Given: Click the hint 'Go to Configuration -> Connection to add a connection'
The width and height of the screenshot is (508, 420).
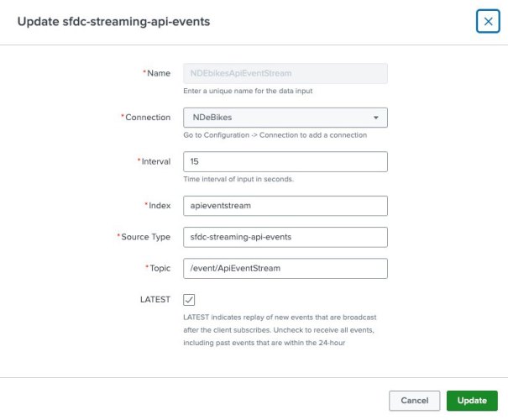Looking at the screenshot, I should (x=275, y=135).
